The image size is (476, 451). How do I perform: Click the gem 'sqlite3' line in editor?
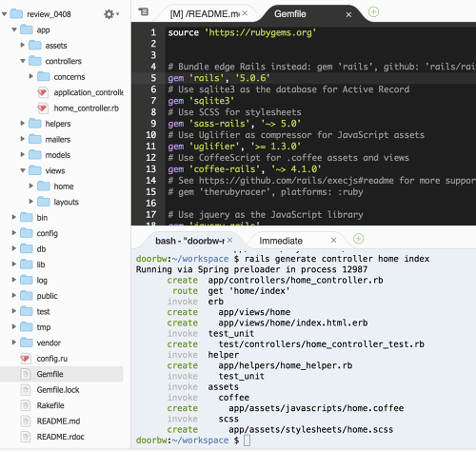click(201, 101)
